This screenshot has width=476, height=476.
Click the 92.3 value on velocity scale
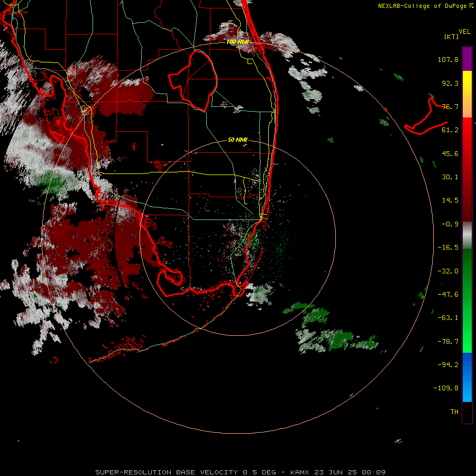[x=450, y=83]
